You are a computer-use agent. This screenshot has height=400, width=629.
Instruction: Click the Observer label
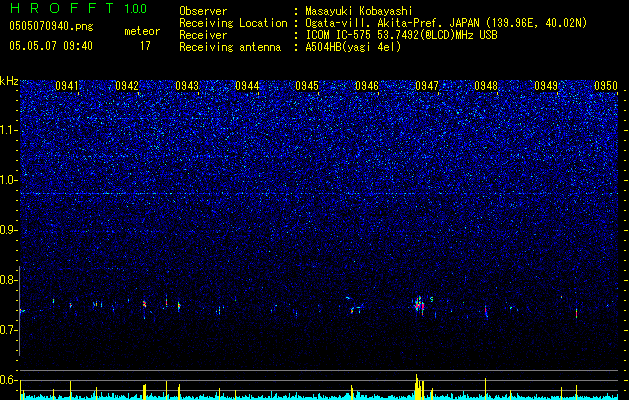coord(203,11)
